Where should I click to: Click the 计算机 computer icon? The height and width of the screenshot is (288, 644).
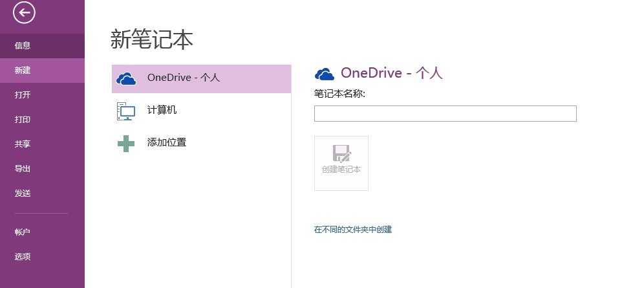[126, 111]
